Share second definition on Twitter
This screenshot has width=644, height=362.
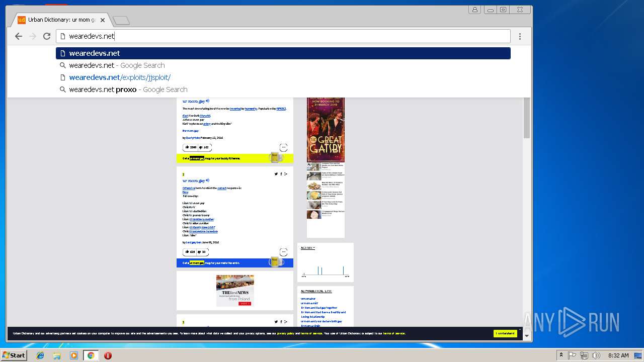(x=276, y=174)
